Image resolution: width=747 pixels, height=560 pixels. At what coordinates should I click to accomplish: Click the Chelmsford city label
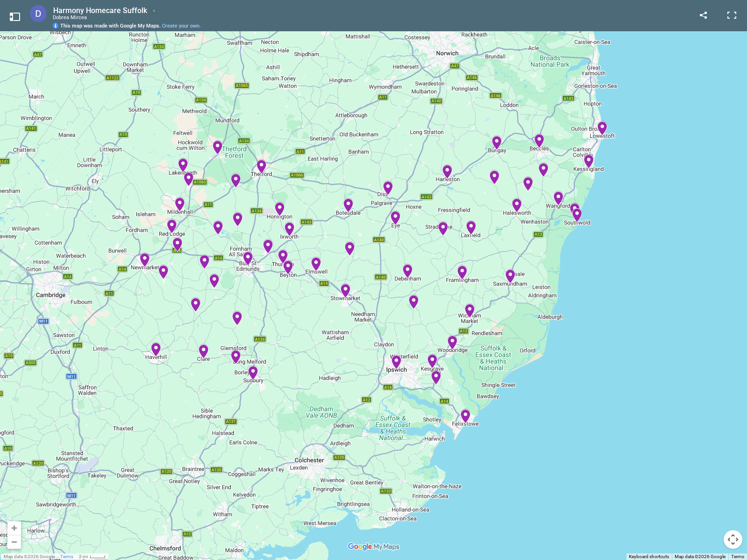[x=165, y=548]
